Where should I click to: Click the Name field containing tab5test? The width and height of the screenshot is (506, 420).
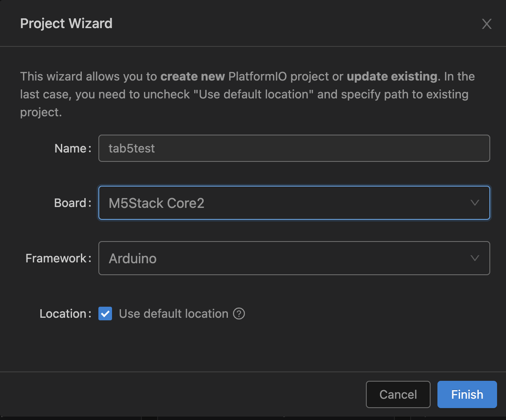tap(294, 148)
